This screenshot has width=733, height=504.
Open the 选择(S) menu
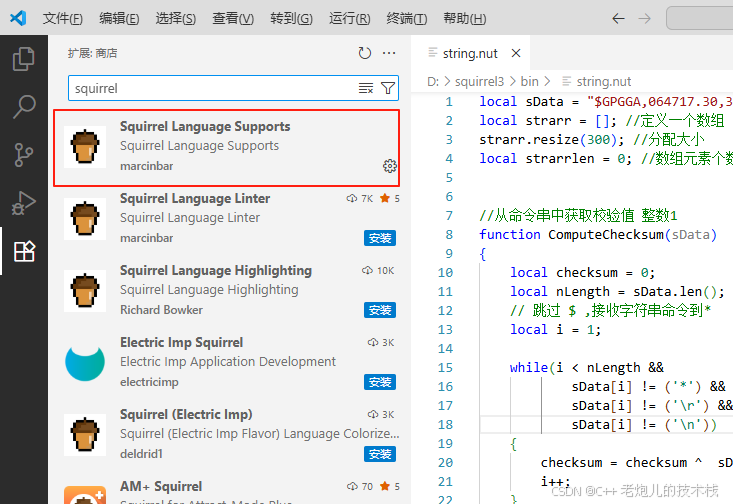coord(176,19)
